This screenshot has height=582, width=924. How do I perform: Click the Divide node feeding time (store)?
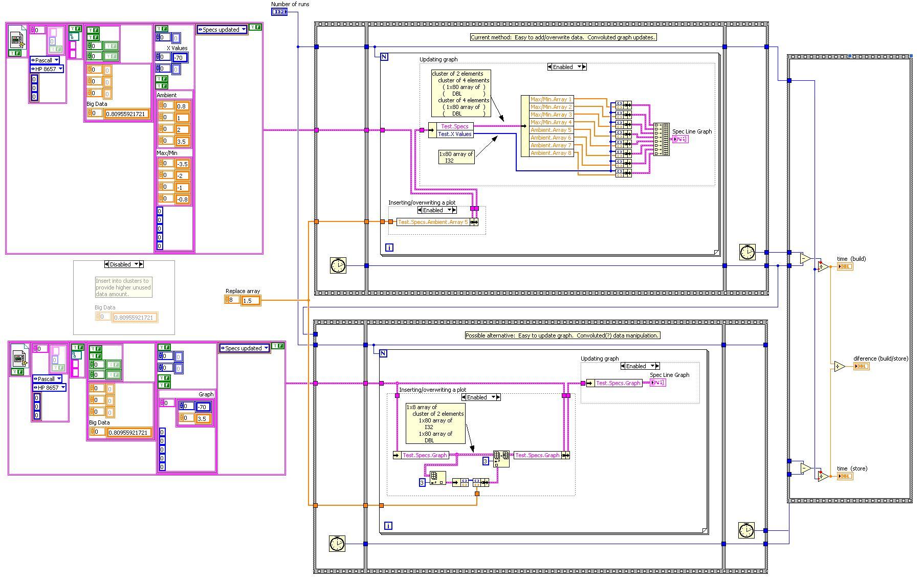point(823,476)
